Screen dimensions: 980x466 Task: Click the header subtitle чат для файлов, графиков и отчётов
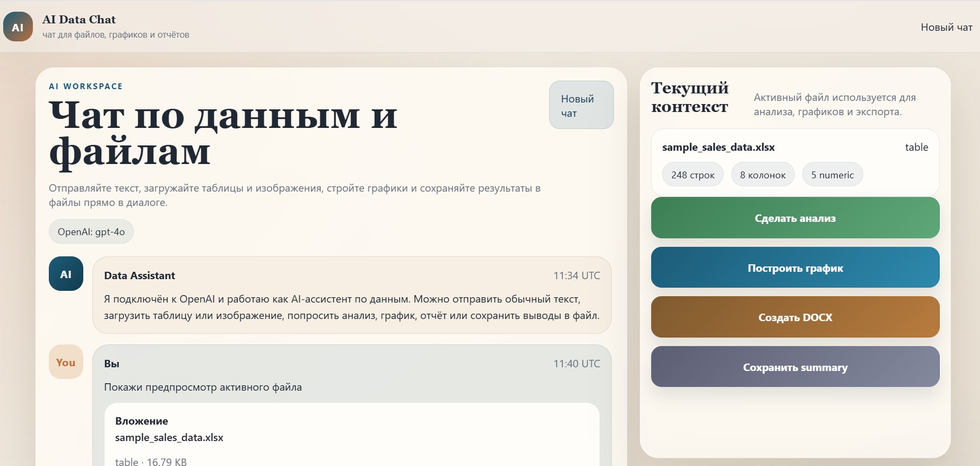point(116,34)
